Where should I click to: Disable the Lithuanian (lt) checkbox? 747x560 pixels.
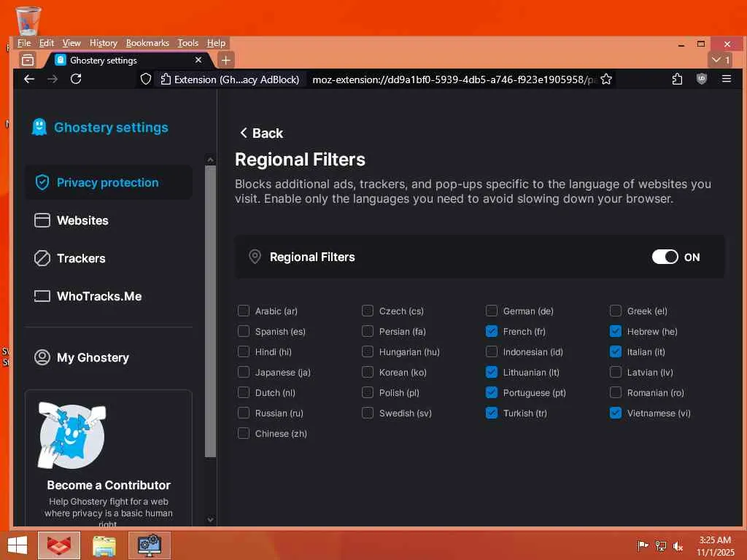[x=491, y=372]
